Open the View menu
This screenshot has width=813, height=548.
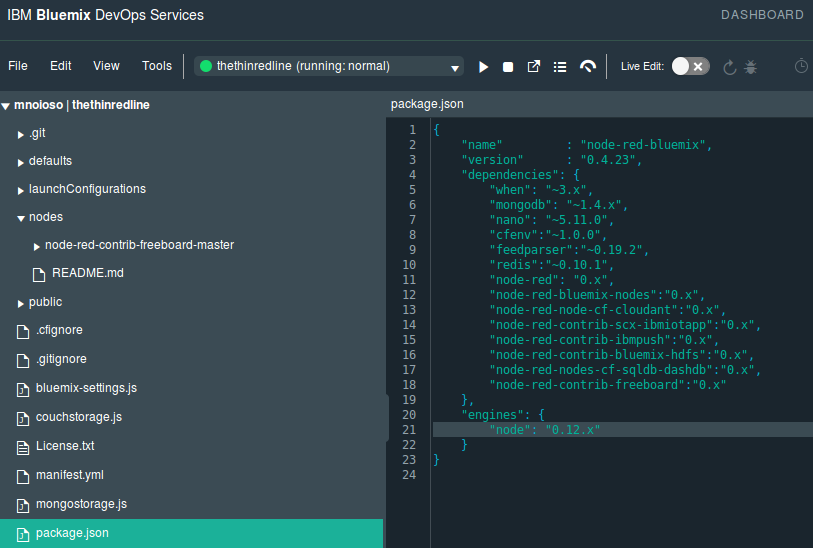tap(106, 66)
